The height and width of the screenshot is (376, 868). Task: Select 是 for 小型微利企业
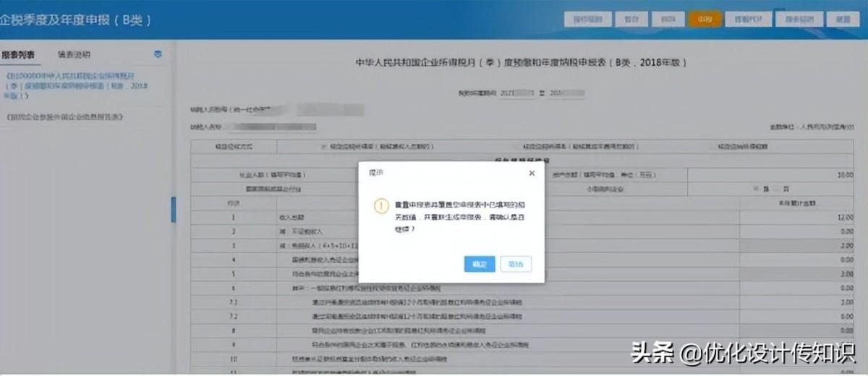coord(755,189)
